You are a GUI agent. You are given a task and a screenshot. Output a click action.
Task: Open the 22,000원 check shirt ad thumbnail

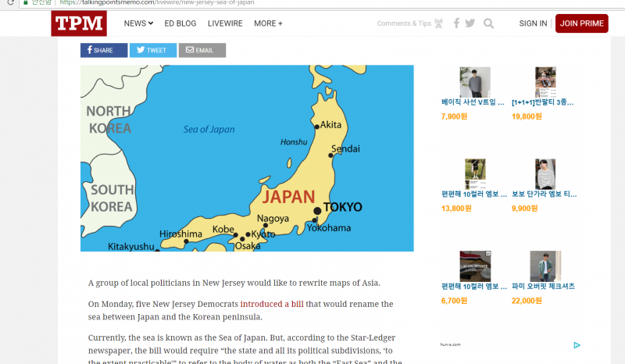tap(545, 266)
